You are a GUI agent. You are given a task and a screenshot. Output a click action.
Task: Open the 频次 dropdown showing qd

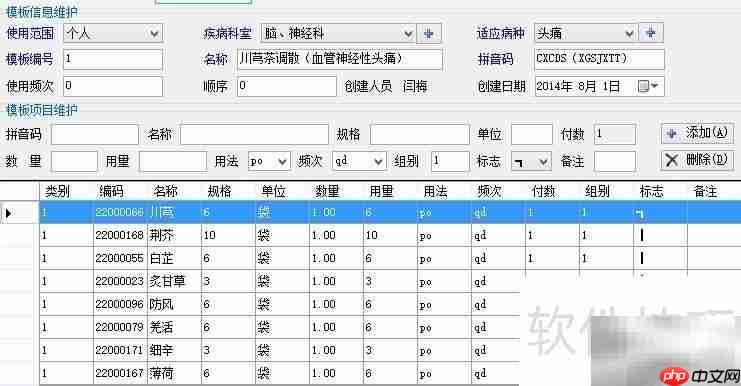pyautogui.click(x=378, y=162)
